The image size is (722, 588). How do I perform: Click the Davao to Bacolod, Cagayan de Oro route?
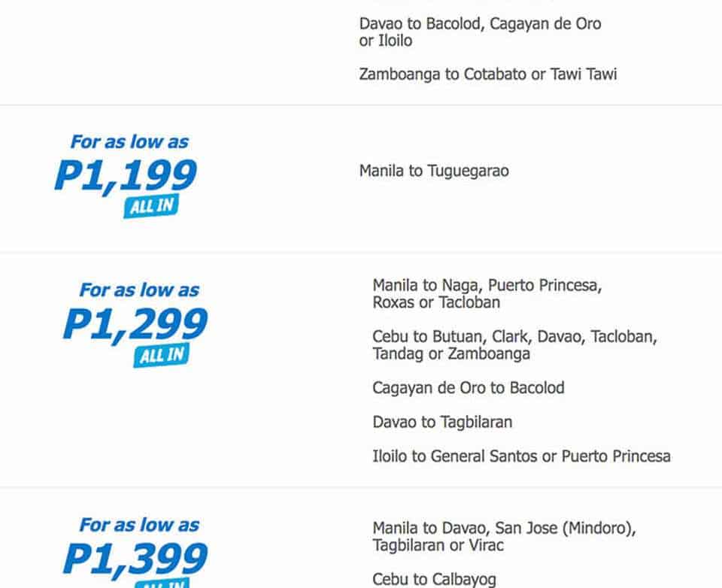coord(480,32)
